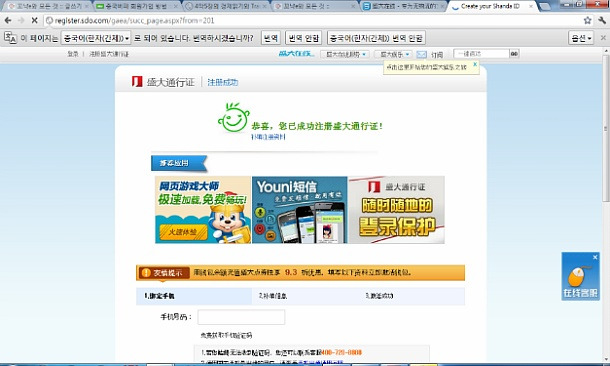Switch to the 중국바퀴 회원가입 방법 tab

point(136,6)
